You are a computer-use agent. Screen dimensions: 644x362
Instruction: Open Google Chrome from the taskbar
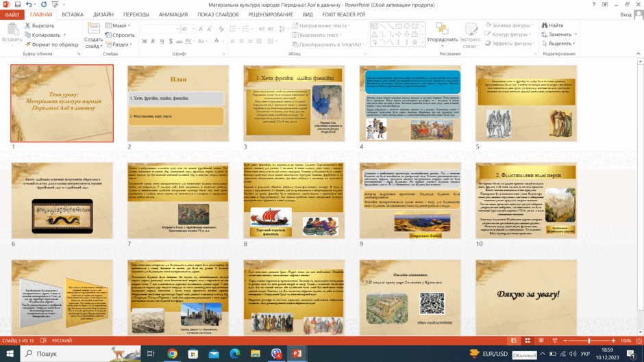[172, 353]
